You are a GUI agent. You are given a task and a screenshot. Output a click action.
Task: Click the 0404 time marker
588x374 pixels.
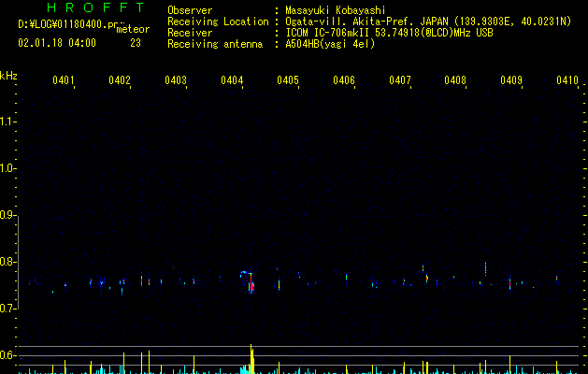(x=232, y=79)
